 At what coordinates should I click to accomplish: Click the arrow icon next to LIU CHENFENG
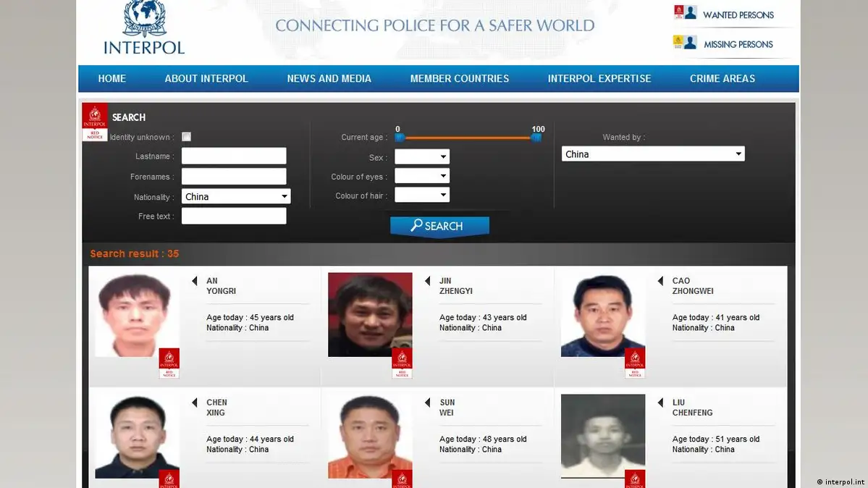point(660,403)
